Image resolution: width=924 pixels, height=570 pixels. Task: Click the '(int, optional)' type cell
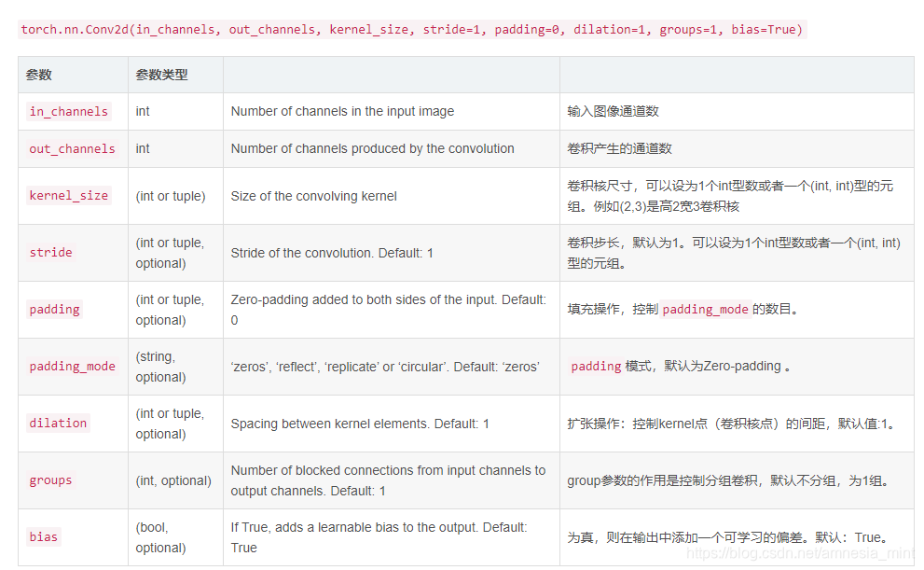173,481
